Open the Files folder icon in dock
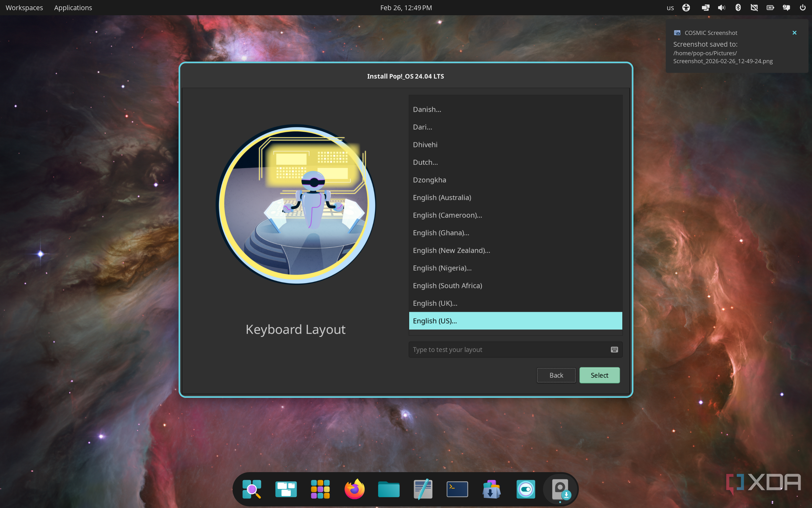The height and width of the screenshot is (508, 812). point(389,489)
